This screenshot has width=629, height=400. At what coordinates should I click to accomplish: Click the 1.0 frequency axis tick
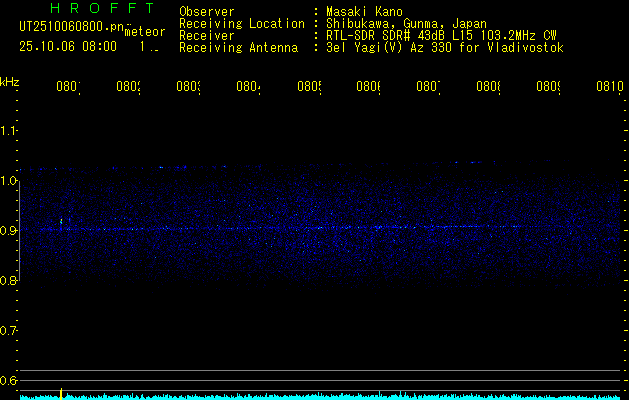point(9,181)
